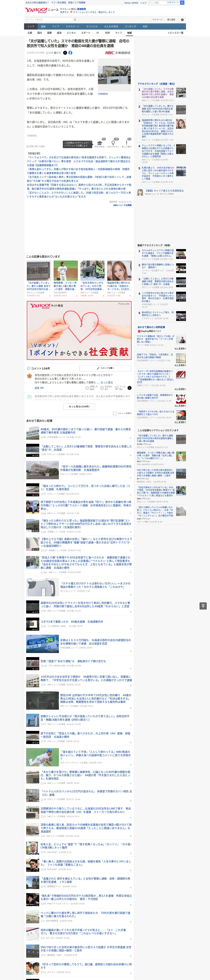Open the みんなの意見 navigation tab
The width and height of the screenshot is (210, 980).
coord(111,27)
